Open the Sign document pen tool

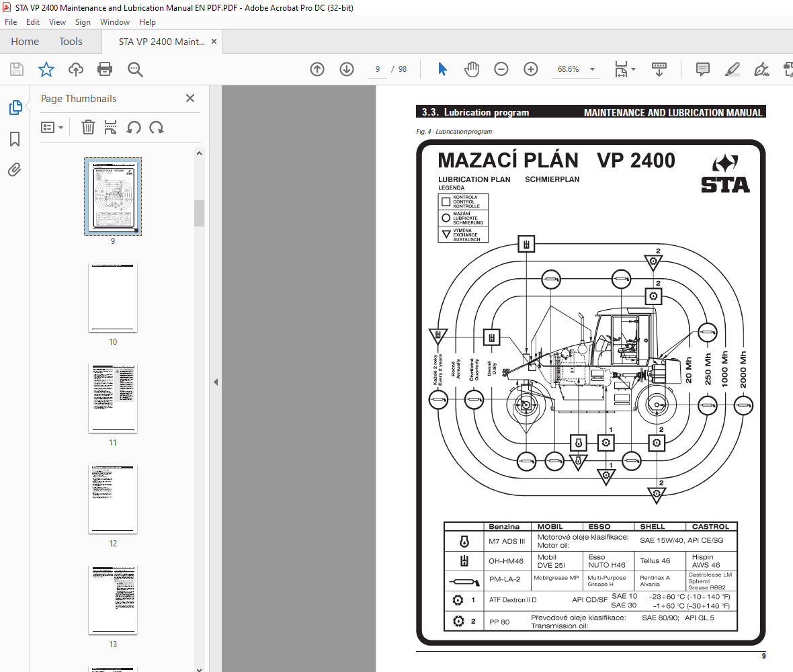[761, 69]
